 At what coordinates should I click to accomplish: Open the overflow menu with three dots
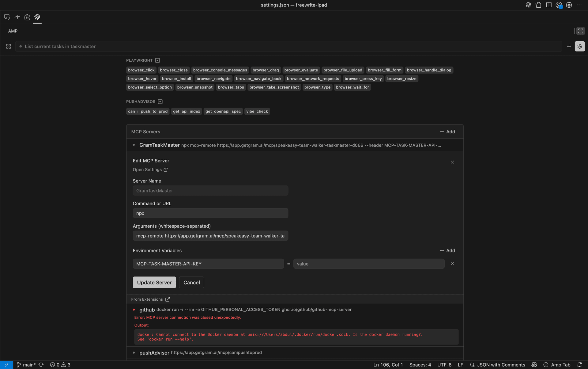(x=579, y=5)
